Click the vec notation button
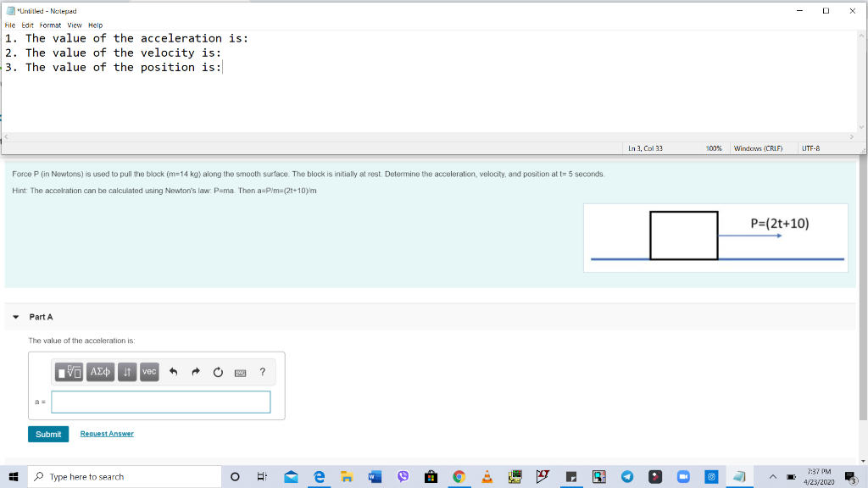 (149, 372)
